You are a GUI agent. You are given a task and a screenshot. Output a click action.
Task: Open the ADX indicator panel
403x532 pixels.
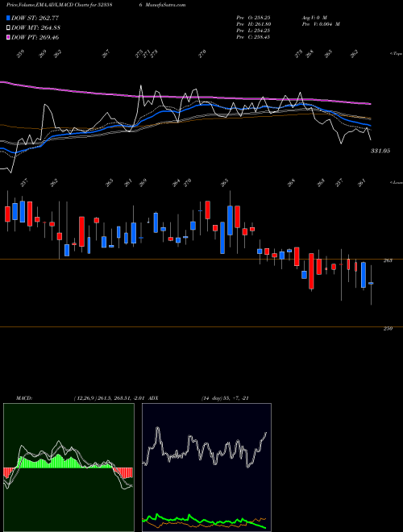point(206,468)
